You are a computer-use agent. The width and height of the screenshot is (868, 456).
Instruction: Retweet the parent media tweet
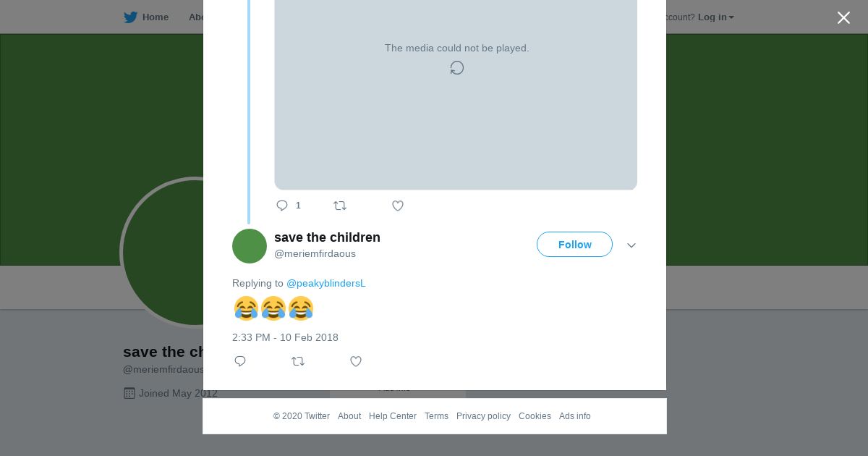click(340, 206)
